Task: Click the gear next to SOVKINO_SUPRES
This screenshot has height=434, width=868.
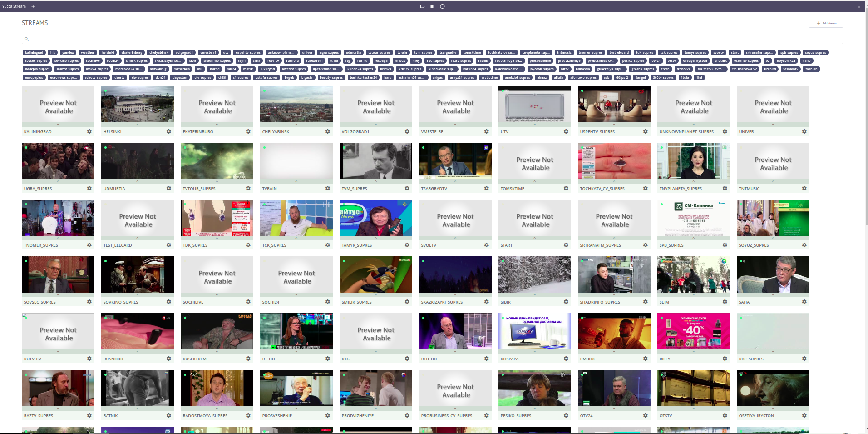Action: pyautogui.click(x=169, y=302)
